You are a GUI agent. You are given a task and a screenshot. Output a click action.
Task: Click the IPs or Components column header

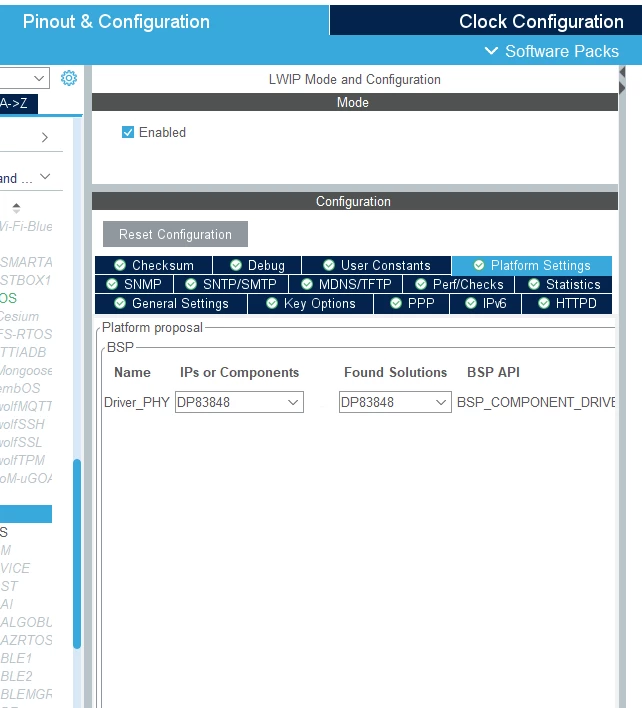click(239, 372)
